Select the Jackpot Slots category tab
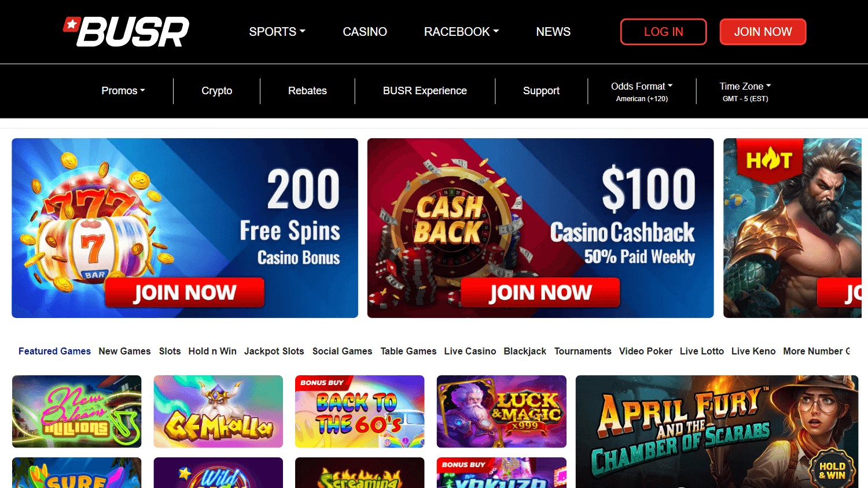The height and width of the screenshot is (488, 868). click(x=274, y=351)
